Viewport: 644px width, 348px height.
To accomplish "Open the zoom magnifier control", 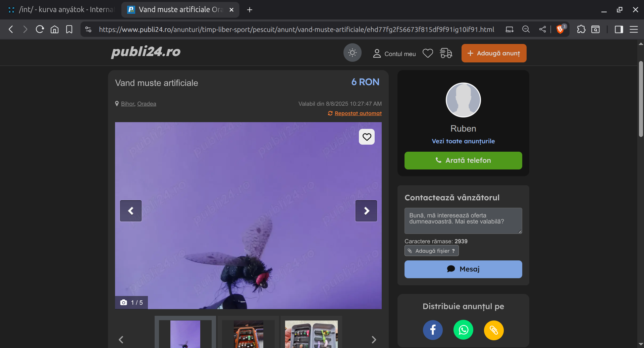I will click(x=526, y=30).
